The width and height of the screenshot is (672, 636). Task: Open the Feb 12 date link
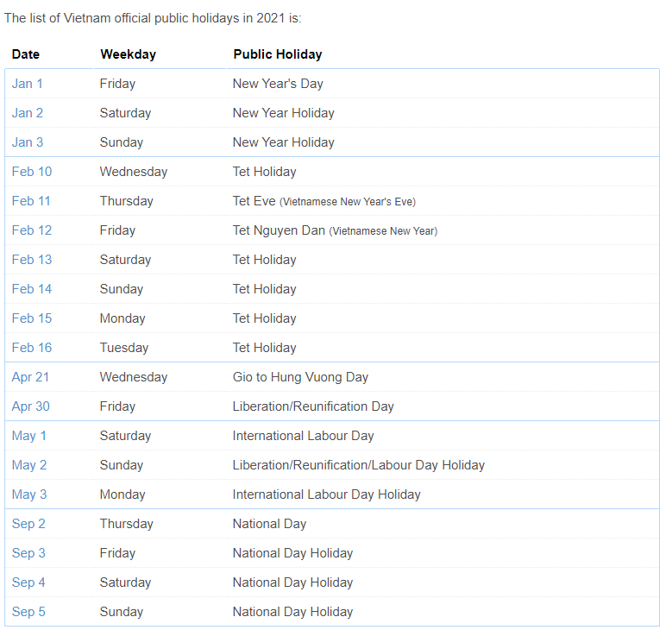coord(32,230)
